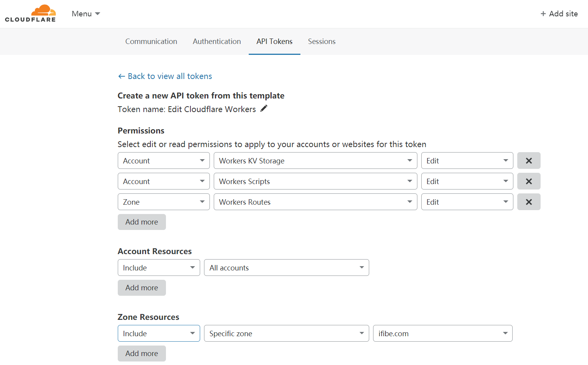Remove the Workers Routes permission row
Screen dimensions: 588x365
coord(529,202)
